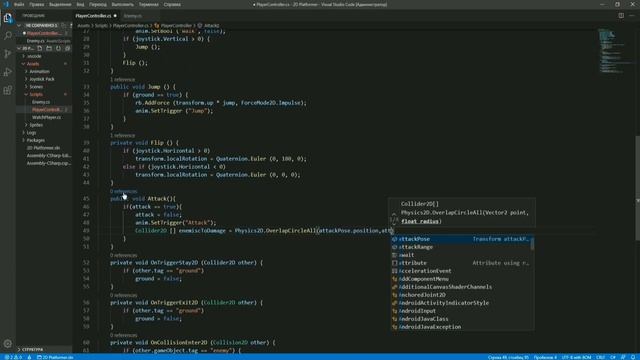
Task: Open the Terminal menu
Action: pyautogui.click(x=149, y=4)
